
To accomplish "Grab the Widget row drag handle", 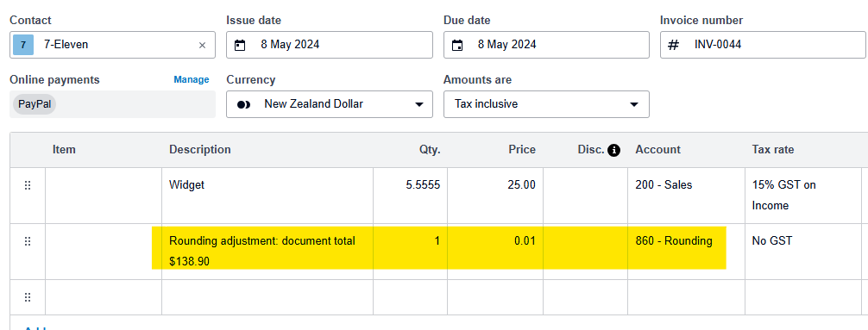I will (28, 185).
